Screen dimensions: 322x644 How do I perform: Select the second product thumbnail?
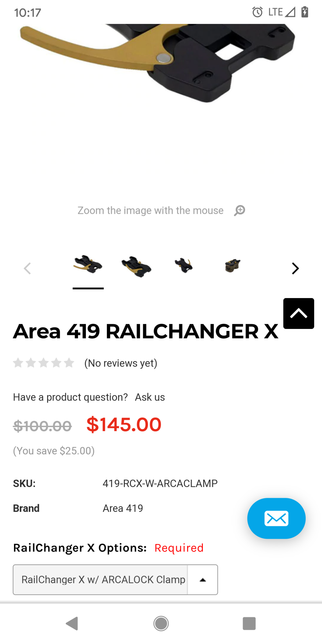[136, 266]
